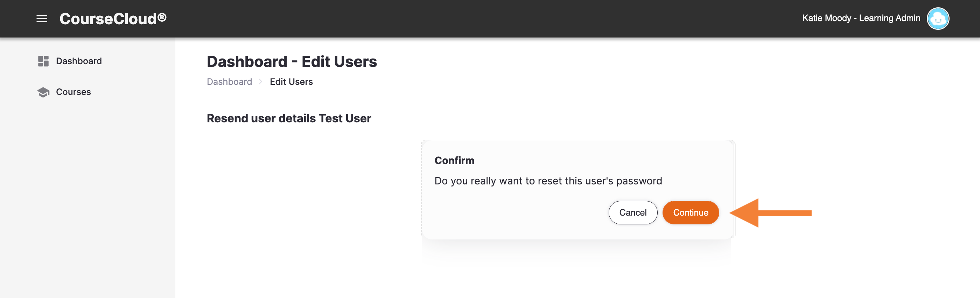Go to Dashboard via breadcrumb link
Screen dimensions: 980x298
(229, 82)
